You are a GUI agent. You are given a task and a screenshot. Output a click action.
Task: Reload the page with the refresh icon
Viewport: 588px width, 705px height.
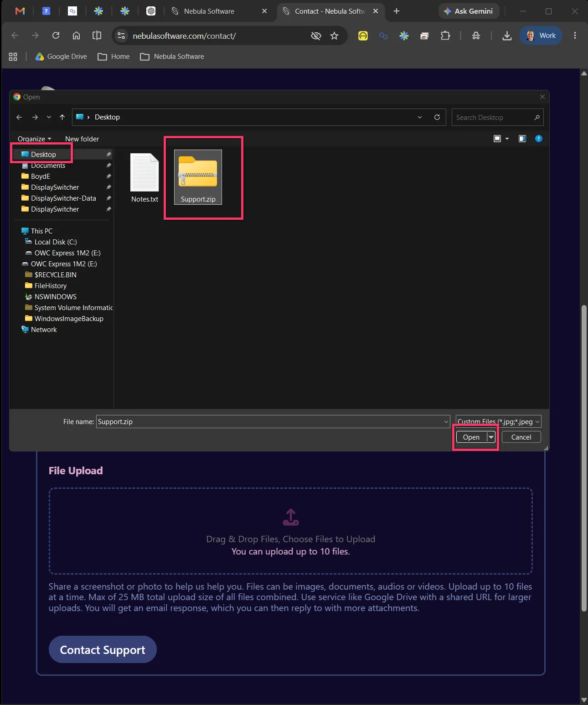[56, 36]
